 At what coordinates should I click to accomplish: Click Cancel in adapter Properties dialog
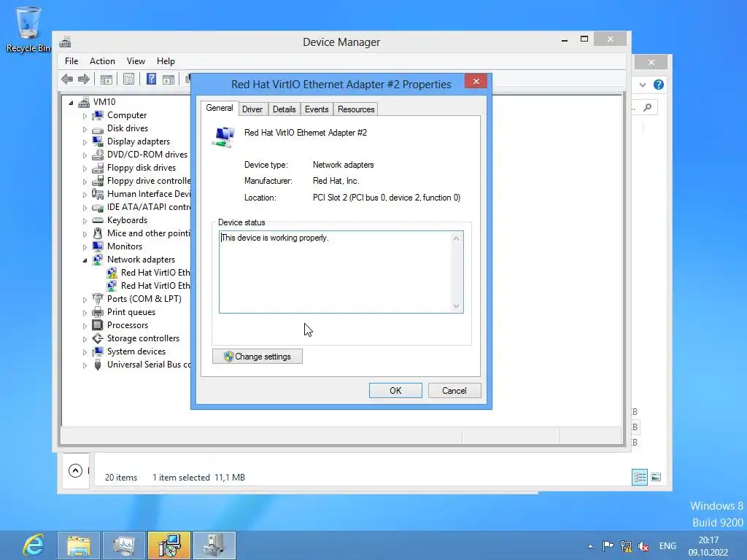point(454,391)
